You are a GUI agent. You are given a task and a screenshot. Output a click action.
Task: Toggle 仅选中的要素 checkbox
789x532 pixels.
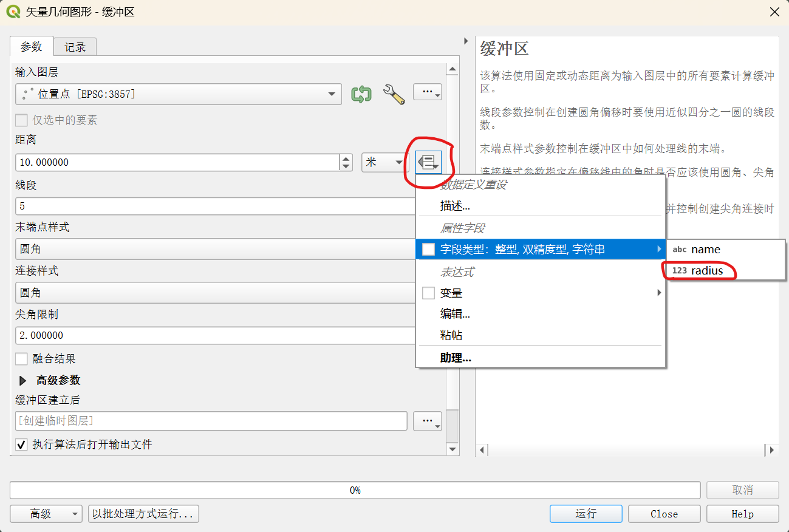pyautogui.click(x=22, y=120)
